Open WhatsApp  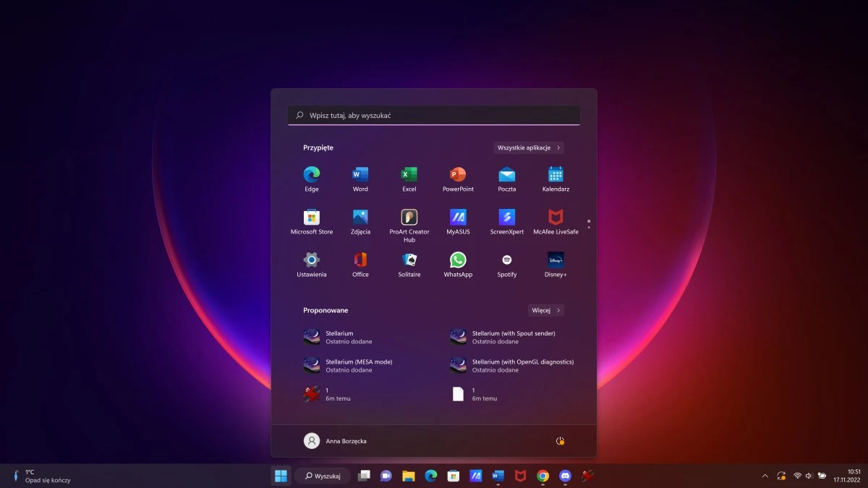point(458,263)
